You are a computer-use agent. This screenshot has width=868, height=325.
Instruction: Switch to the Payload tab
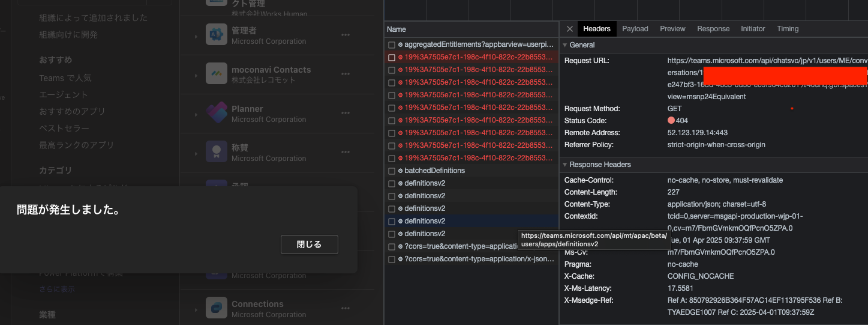(635, 29)
